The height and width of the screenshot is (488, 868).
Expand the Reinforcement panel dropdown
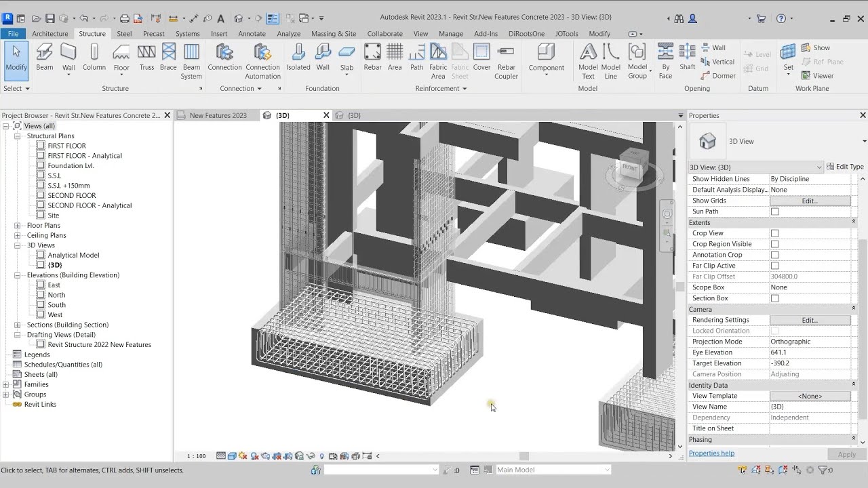[441, 88]
